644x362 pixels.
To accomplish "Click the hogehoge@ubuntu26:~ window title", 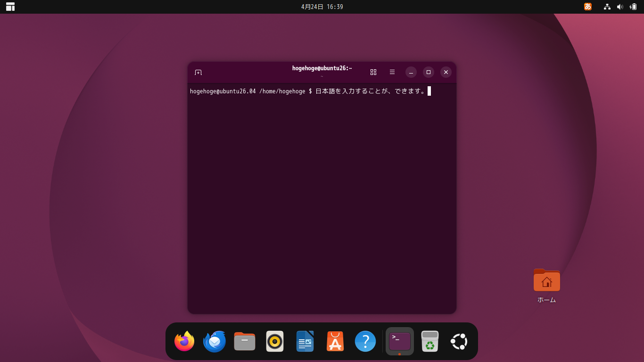I will [322, 68].
